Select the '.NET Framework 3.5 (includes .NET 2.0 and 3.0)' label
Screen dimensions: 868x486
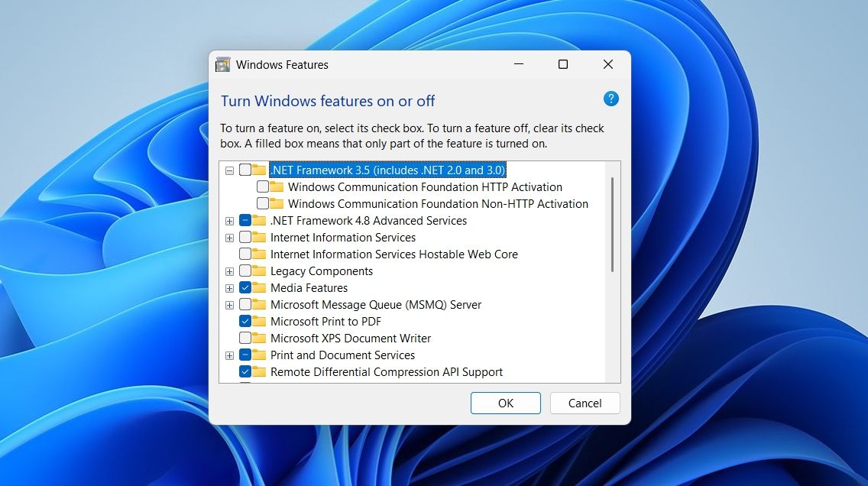tap(387, 170)
